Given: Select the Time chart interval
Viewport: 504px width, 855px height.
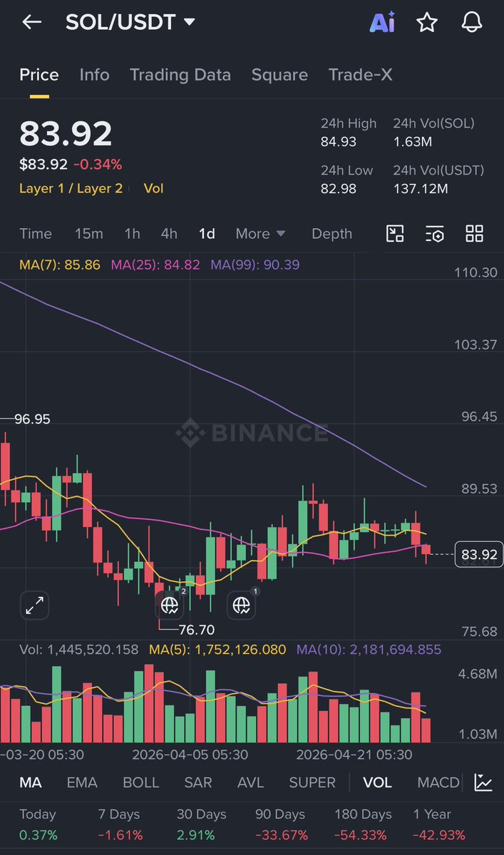Looking at the screenshot, I should (36, 233).
